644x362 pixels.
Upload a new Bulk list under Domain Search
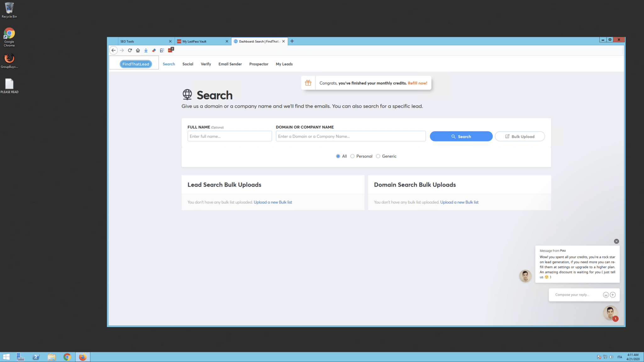click(x=459, y=202)
